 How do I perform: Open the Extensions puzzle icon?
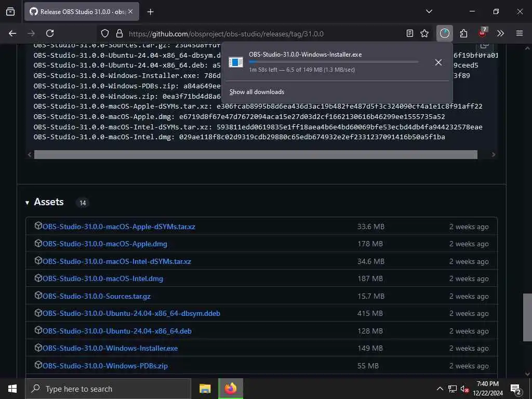(463, 33)
